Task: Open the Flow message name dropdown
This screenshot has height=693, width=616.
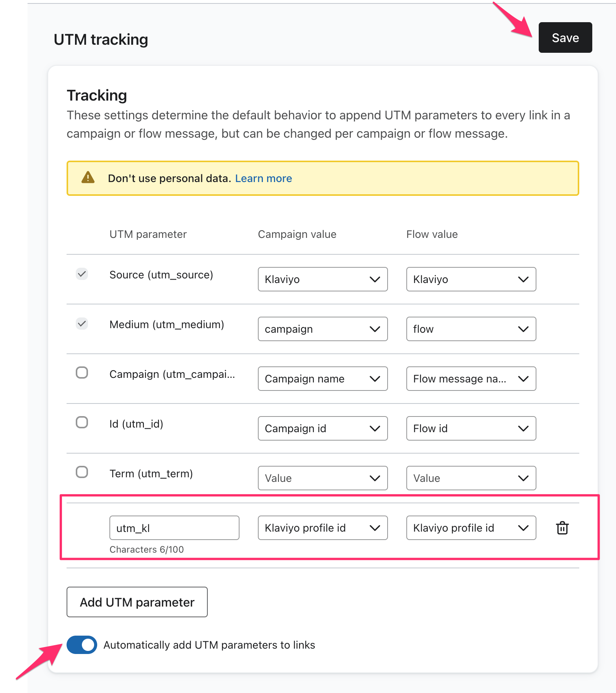Action: click(x=471, y=379)
